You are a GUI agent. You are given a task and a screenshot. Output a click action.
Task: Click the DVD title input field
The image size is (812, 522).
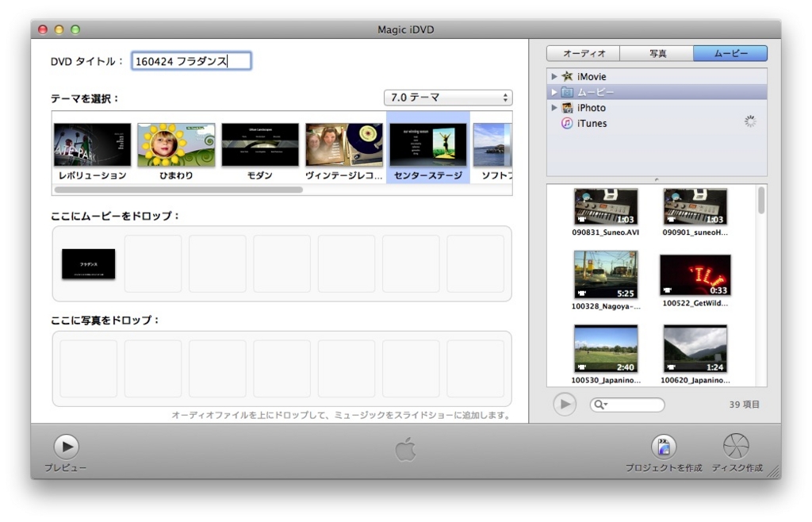[x=191, y=61]
